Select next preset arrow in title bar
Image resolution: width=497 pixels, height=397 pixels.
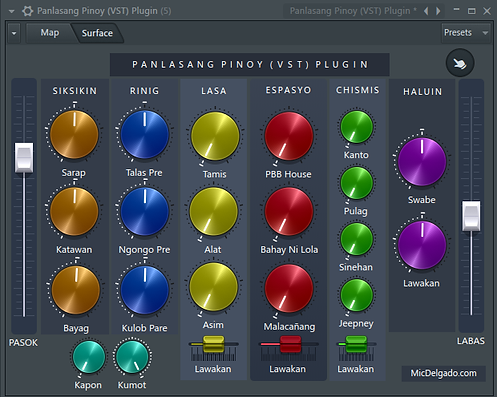tap(438, 11)
